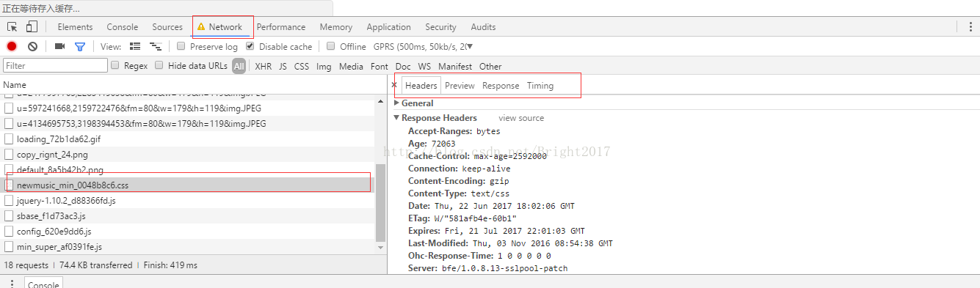Screen dimensions: 980x288
Task: Expand the General section
Action: [397, 103]
